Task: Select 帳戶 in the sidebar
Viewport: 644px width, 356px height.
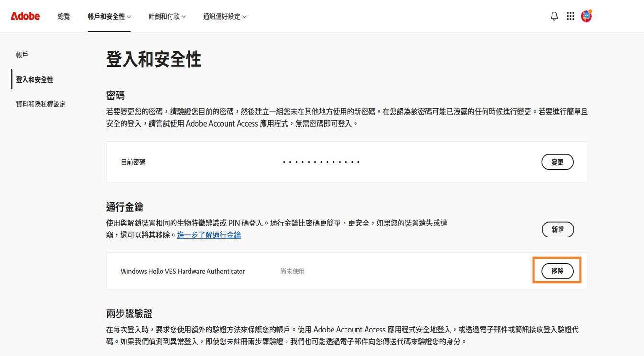Action: [x=22, y=54]
